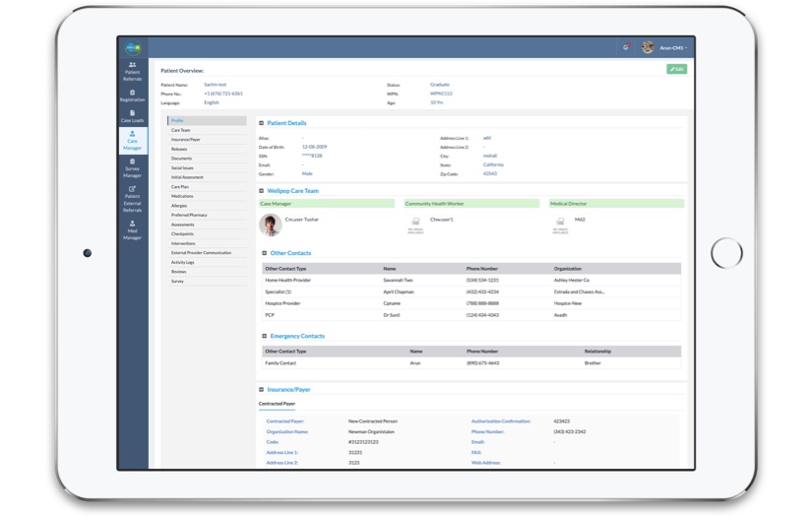The width and height of the screenshot is (812, 517).
Task: Click the green Edit button
Action: pos(676,69)
